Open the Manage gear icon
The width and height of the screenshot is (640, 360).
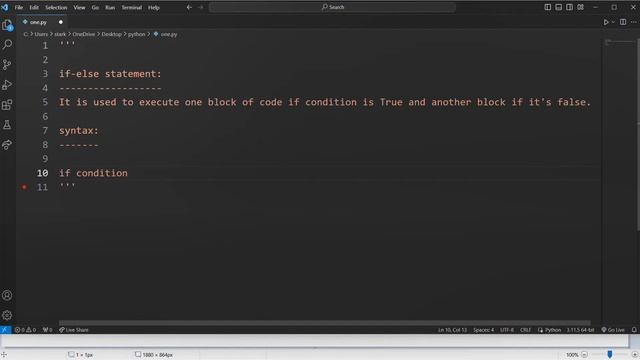[x=7, y=315]
